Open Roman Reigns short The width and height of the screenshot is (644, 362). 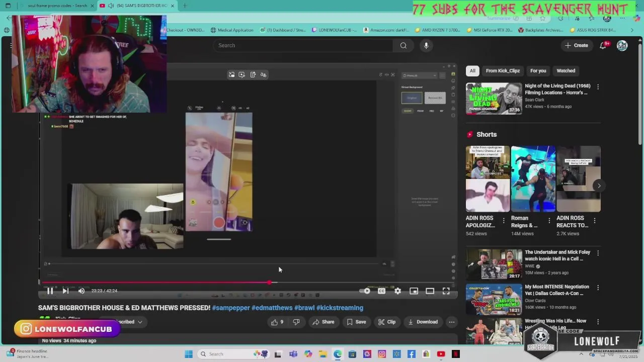[x=533, y=178]
